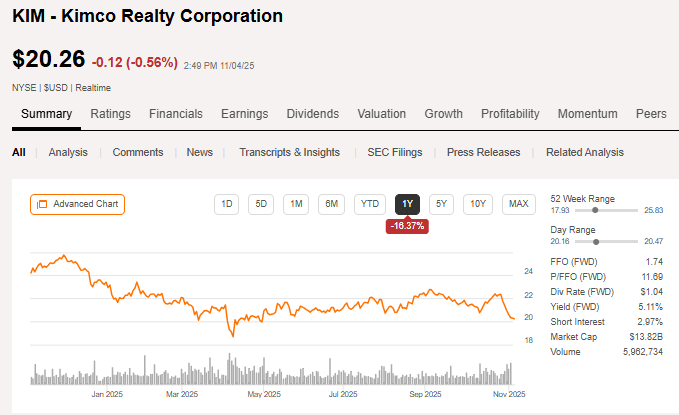Open the Ratings tab

click(x=110, y=114)
